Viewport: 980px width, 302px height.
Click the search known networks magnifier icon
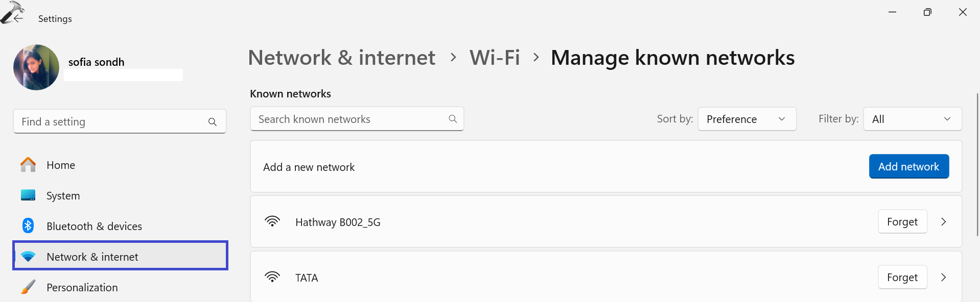[x=453, y=119]
